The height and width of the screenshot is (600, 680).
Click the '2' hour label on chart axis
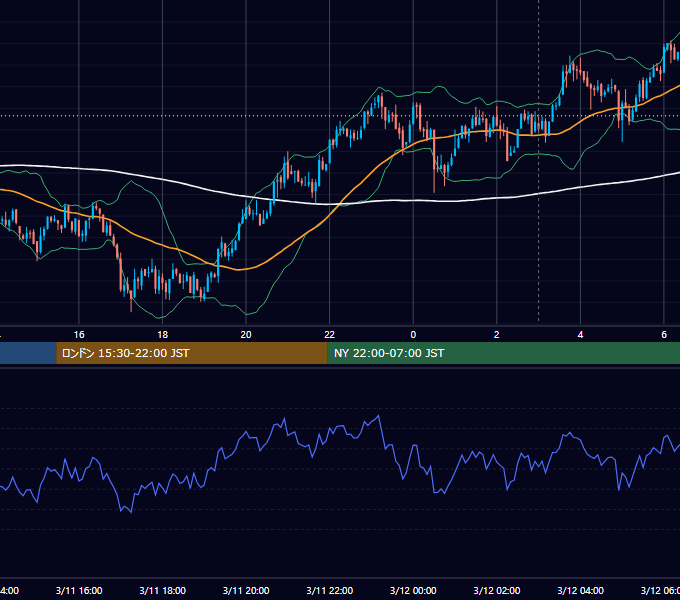(497, 335)
